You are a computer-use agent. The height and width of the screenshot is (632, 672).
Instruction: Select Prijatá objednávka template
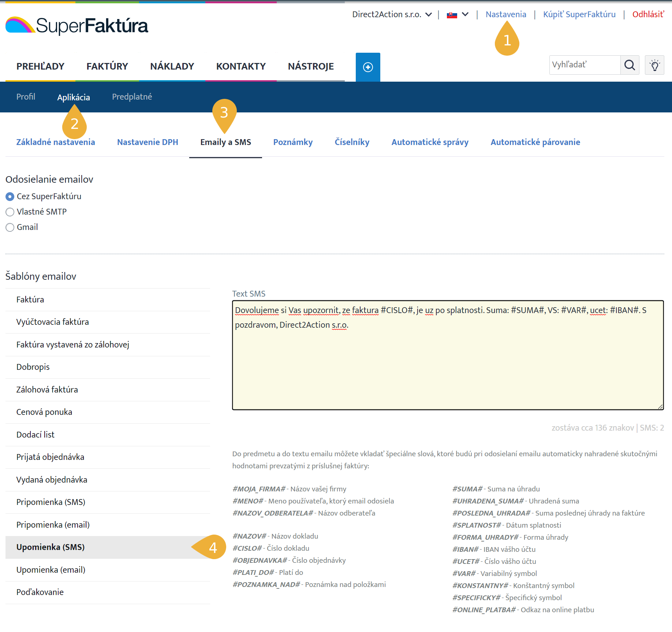pos(108,457)
